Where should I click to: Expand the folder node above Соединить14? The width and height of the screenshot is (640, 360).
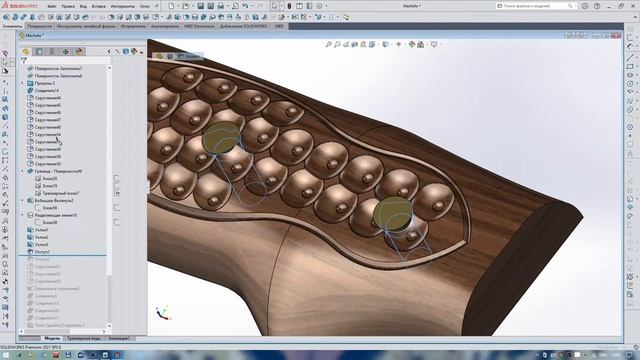click(x=22, y=83)
